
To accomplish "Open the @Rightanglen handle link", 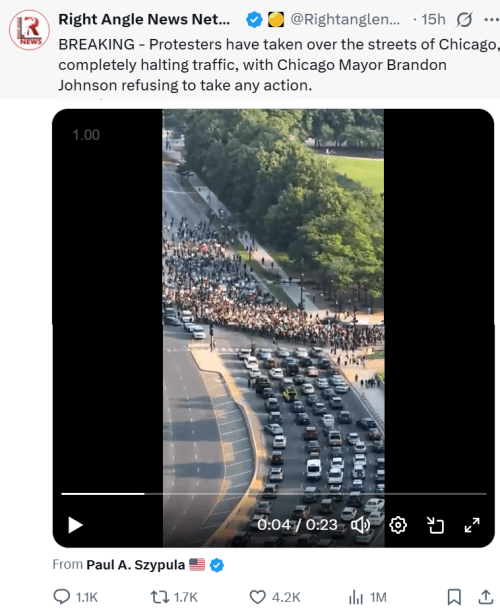I will pyautogui.click(x=345, y=19).
